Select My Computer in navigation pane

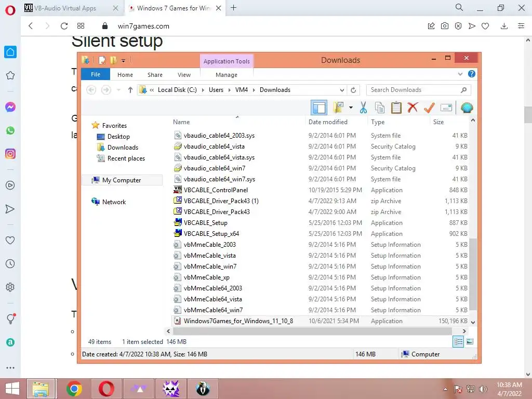pos(122,180)
